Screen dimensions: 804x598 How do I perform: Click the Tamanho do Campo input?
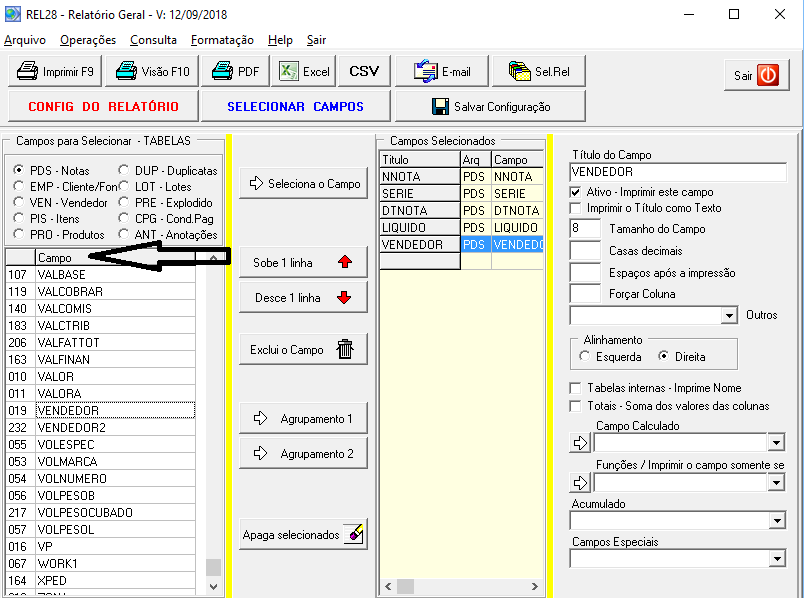point(585,228)
